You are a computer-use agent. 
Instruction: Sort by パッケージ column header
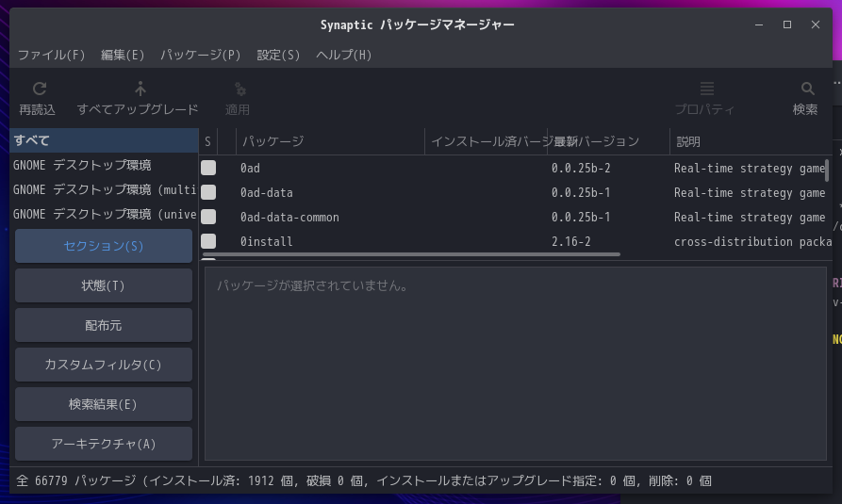pos(330,141)
